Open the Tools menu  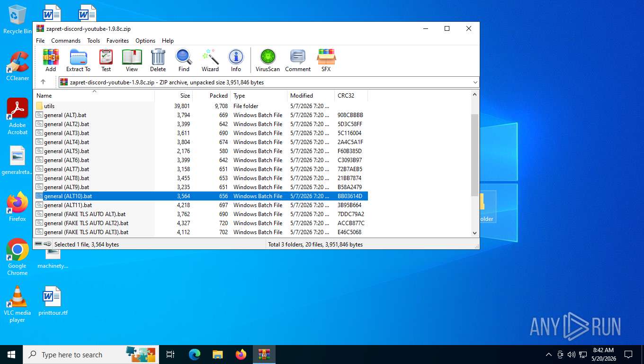tap(93, 41)
